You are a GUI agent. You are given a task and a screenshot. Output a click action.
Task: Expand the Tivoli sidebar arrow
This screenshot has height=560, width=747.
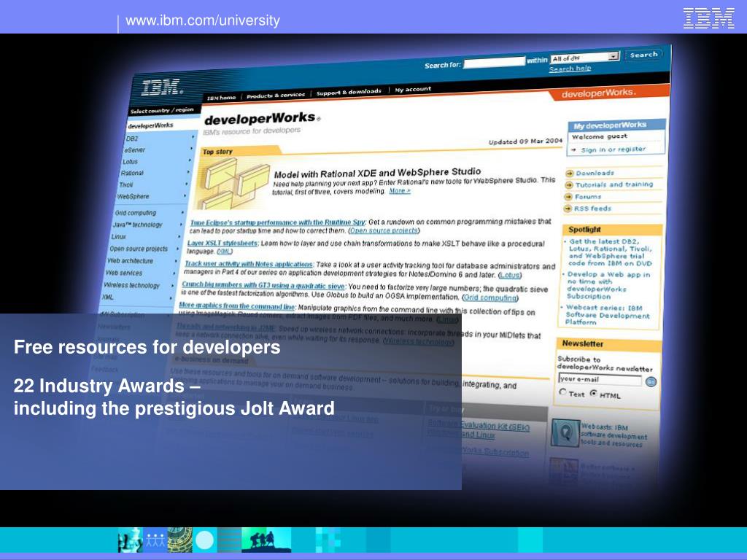coord(186,184)
